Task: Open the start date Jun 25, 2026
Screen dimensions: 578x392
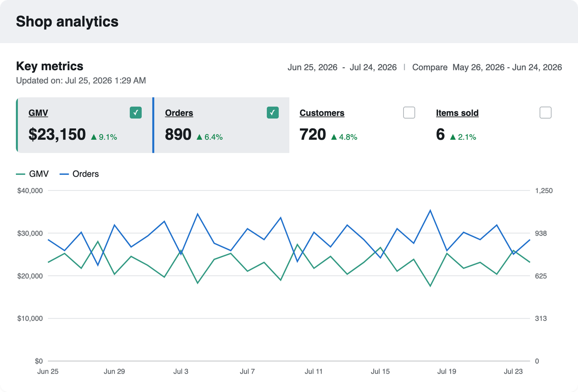Action: 312,68
